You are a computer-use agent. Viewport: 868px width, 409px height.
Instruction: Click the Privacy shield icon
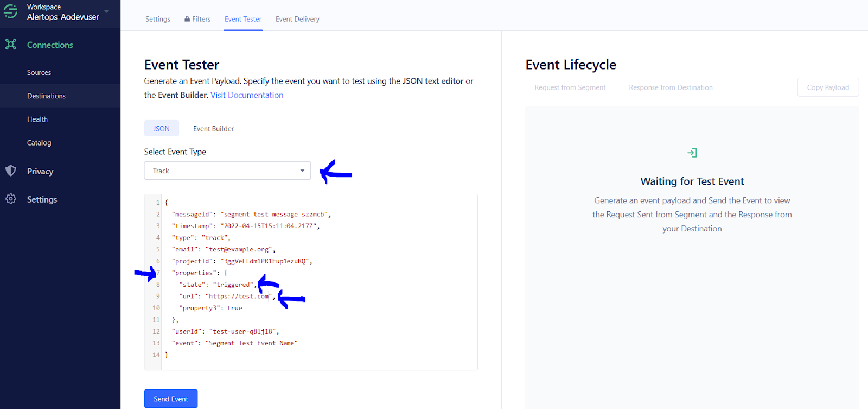(11, 171)
